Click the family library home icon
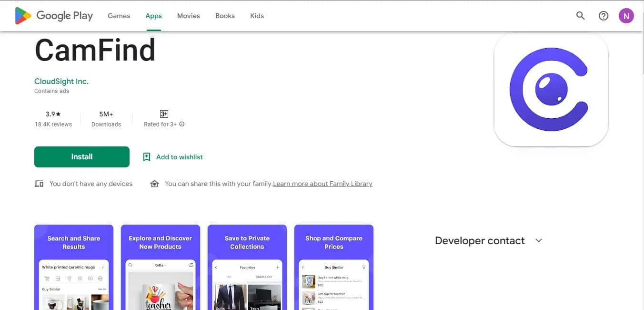The height and width of the screenshot is (310, 644). click(x=154, y=184)
